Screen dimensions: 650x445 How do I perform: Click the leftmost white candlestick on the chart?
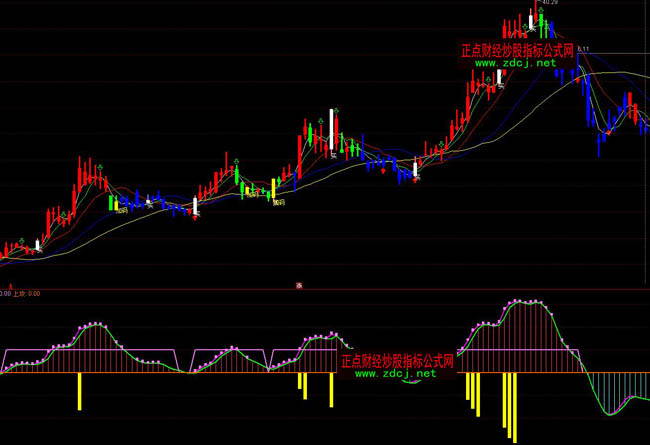(38, 243)
